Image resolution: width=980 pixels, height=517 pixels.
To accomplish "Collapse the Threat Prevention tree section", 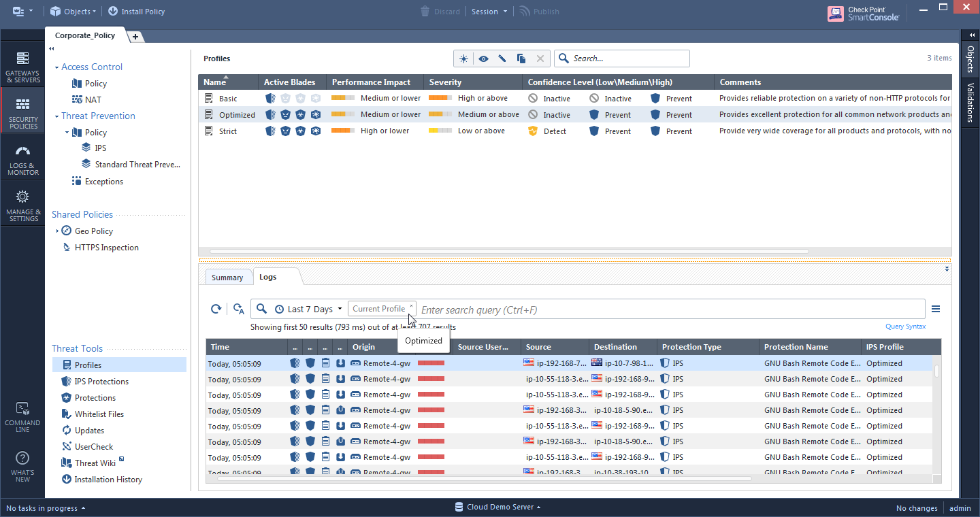I will (x=57, y=116).
